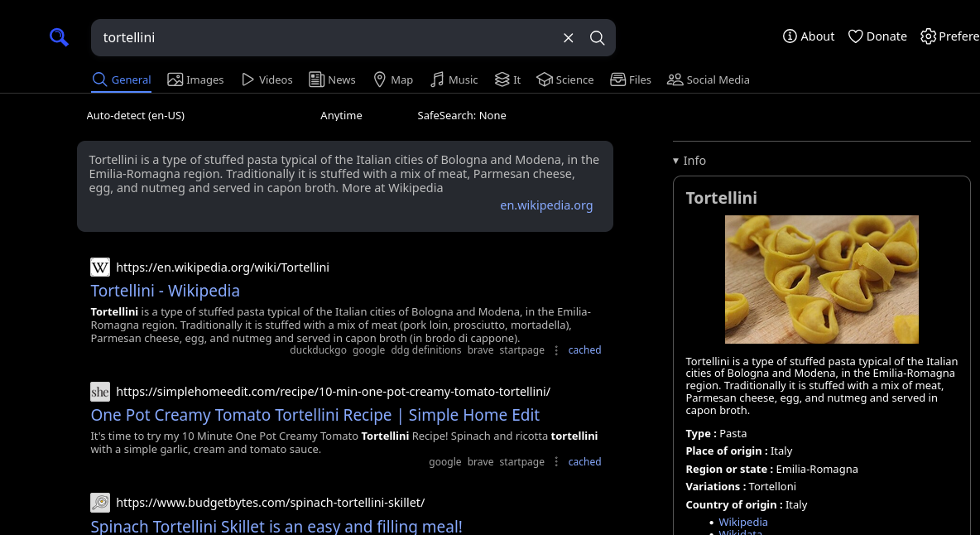Switch to the Science tab
Image resolution: width=980 pixels, height=535 pixels.
[565, 80]
